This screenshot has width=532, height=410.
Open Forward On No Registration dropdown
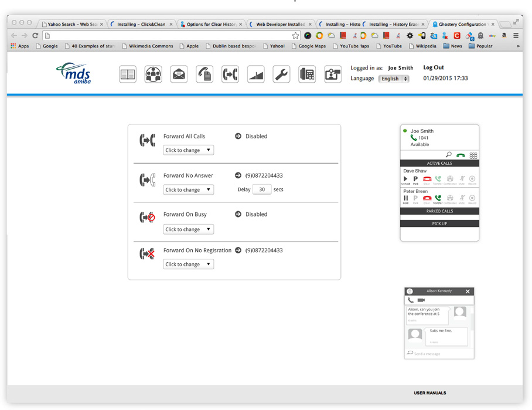tap(189, 265)
